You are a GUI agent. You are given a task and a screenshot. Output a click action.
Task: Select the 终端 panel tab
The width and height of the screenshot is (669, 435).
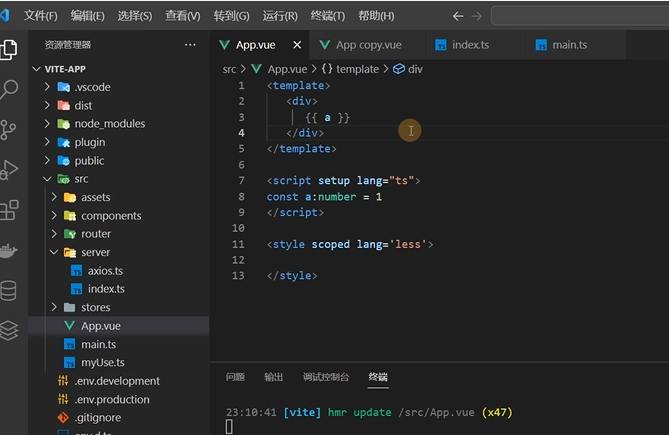coord(378,377)
